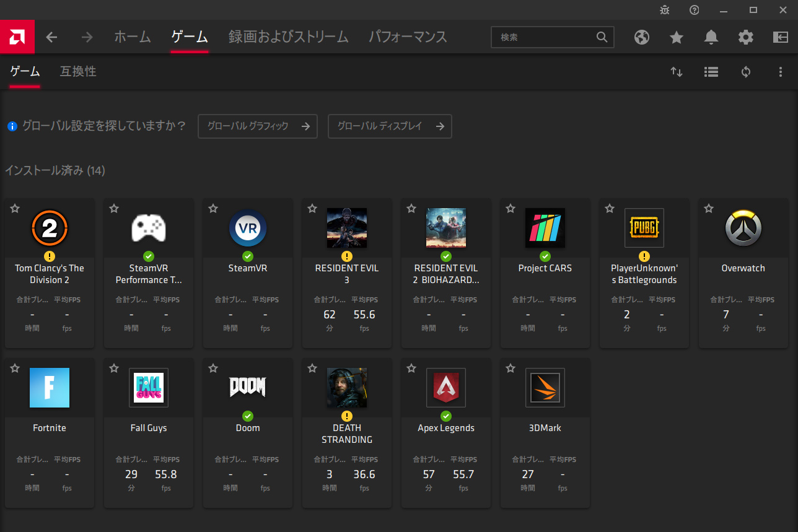The height and width of the screenshot is (532, 798).
Task: Click the Doom compatibility checkmark
Action: coord(248,416)
